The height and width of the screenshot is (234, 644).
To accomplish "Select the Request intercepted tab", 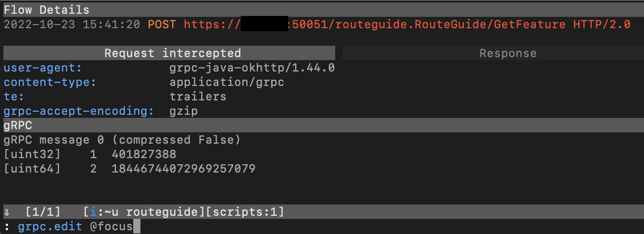I will tap(172, 53).
